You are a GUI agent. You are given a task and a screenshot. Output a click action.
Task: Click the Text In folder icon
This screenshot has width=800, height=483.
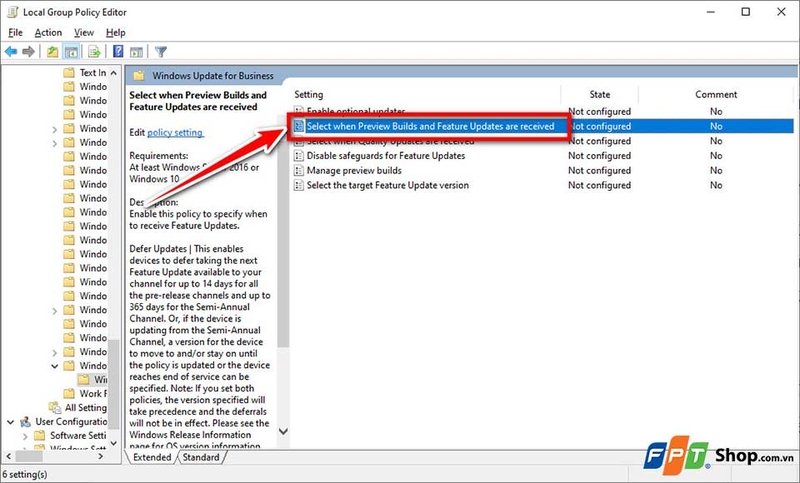[x=69, y=72]
